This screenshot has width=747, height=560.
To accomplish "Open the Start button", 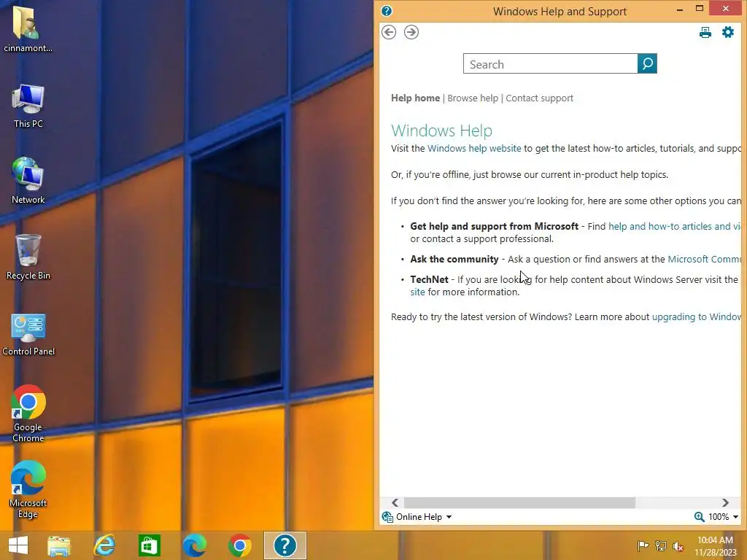I will 18,545.
